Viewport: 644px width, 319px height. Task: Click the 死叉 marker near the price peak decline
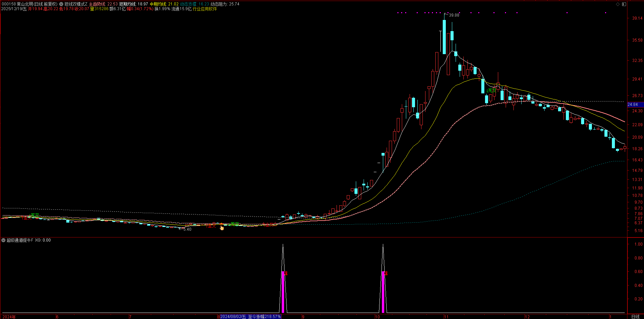491,90
